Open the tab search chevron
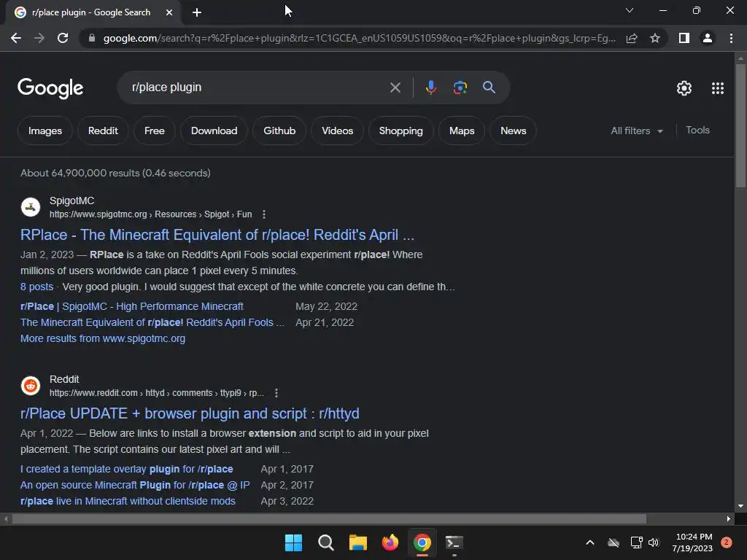This screenshot has width=747, height=560. point(630,10)
